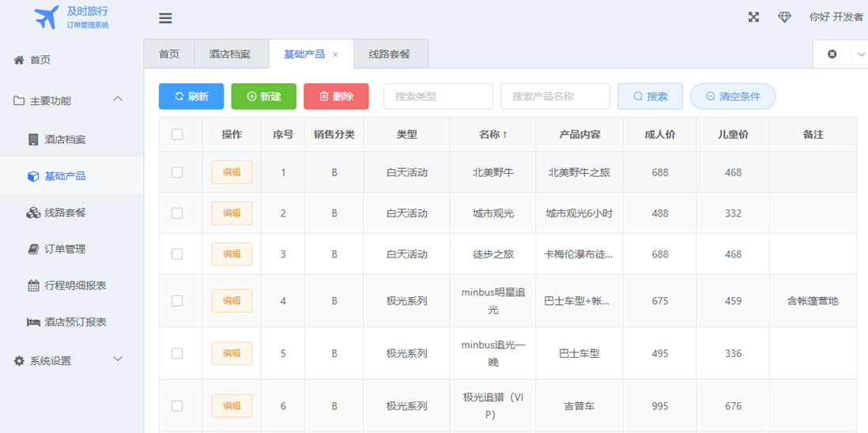The image size is (868, 433).
Task: Open 首页 in the sidebar
Action: pos(71,60)
